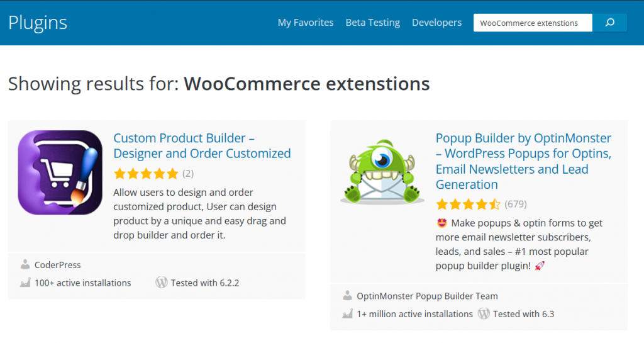
Task: Open Custom Product Builder plugin title link
Action: [x=202, y=145]
